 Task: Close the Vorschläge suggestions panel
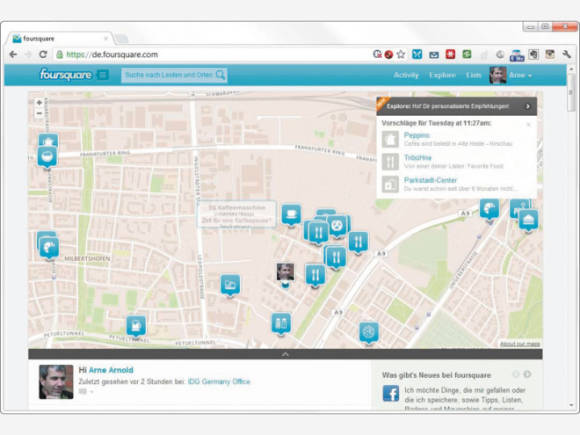click(528, 125)
